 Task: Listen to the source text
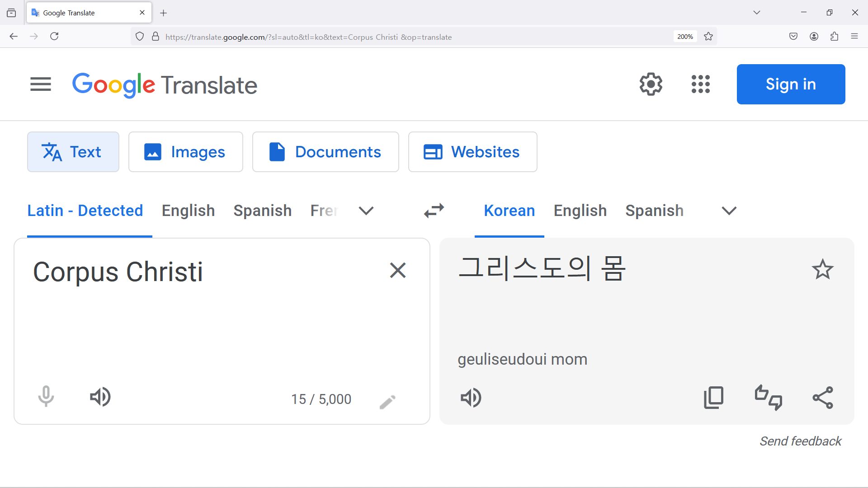click(100, 397)
